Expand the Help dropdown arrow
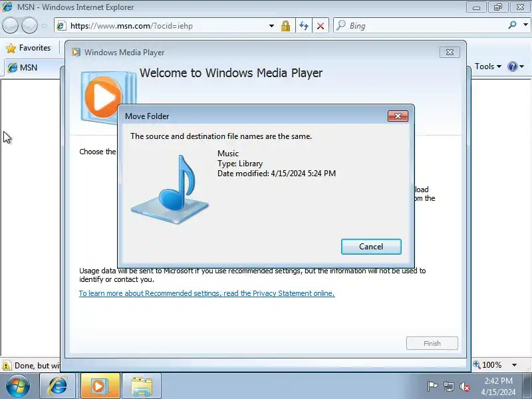The height and width of the screenshot is (399, 532). click(x=522, y=66)
